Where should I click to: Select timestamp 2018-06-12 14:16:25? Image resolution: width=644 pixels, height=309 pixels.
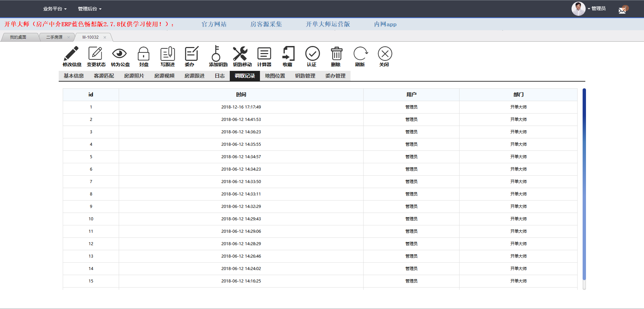[241, 281]
